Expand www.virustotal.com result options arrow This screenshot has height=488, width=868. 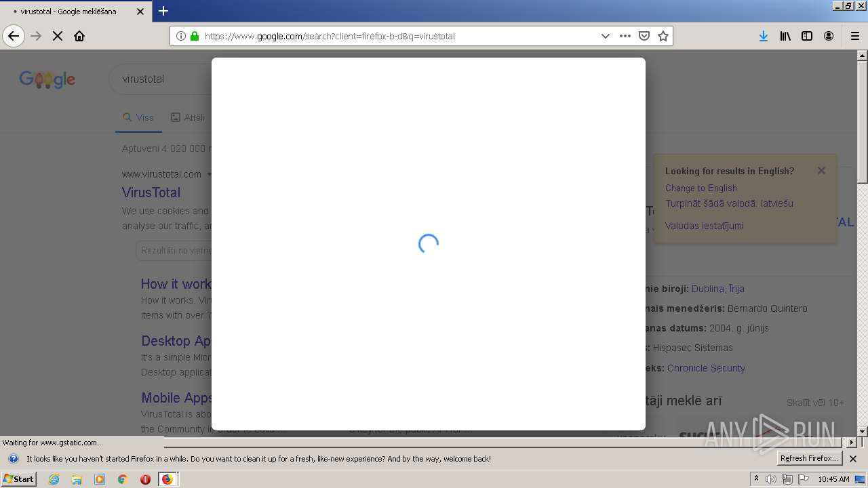pyautogui.click(x=209, y=174)
